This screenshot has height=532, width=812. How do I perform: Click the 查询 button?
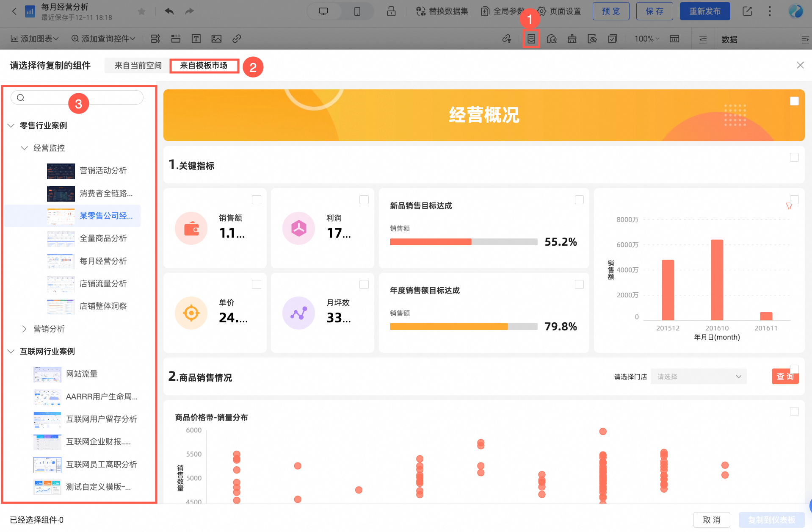(785, 377)
